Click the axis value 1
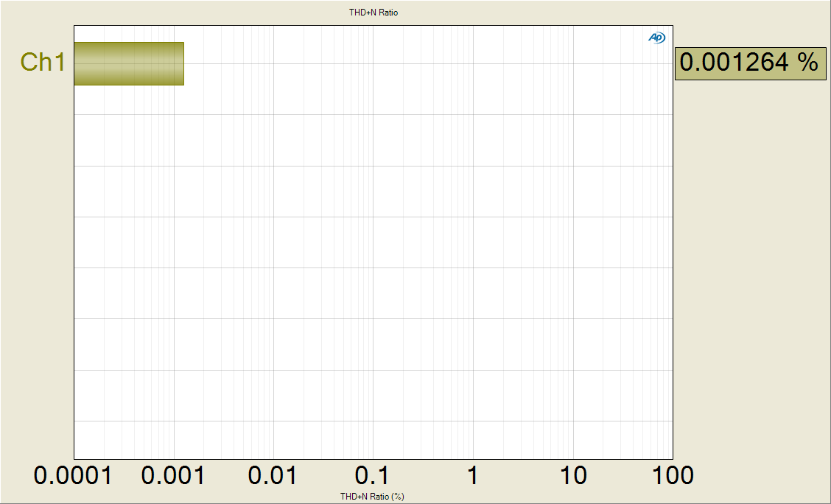831x504 pixels. (472, 475)
